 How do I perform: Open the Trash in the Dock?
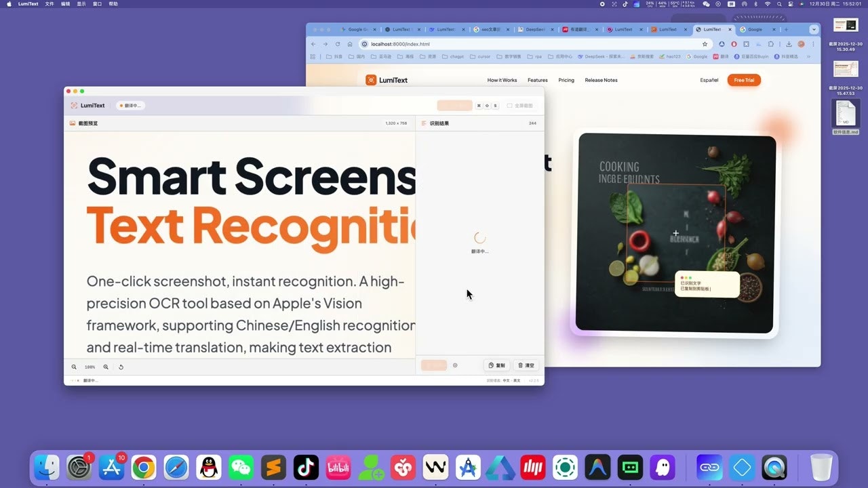(x=821, y=467)
